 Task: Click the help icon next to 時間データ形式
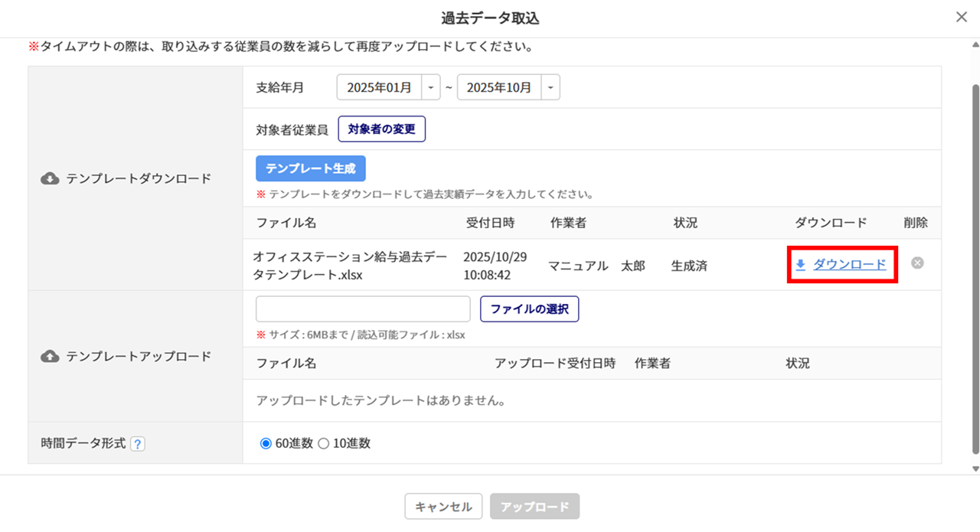point(137,443)
